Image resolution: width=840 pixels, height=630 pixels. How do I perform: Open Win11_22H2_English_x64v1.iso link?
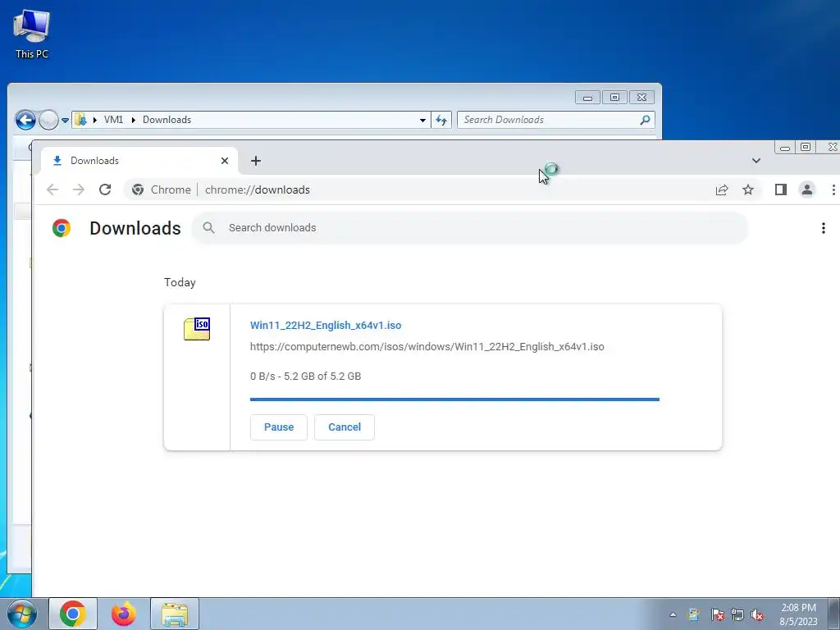326,325
